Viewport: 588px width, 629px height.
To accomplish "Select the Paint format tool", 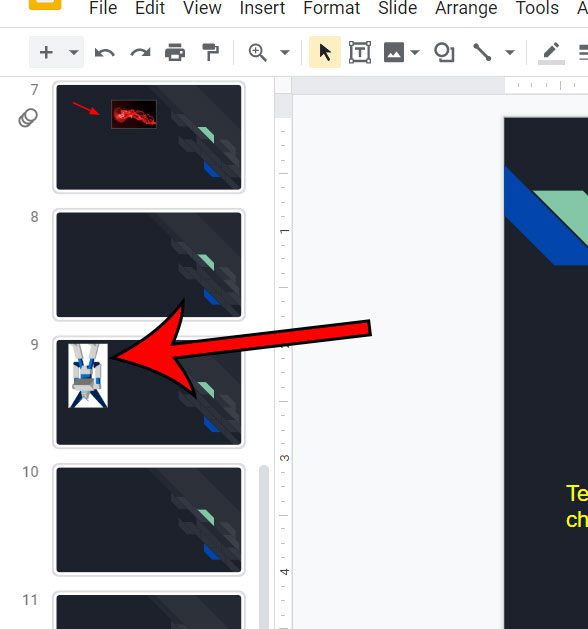I will tap(210, 53).
